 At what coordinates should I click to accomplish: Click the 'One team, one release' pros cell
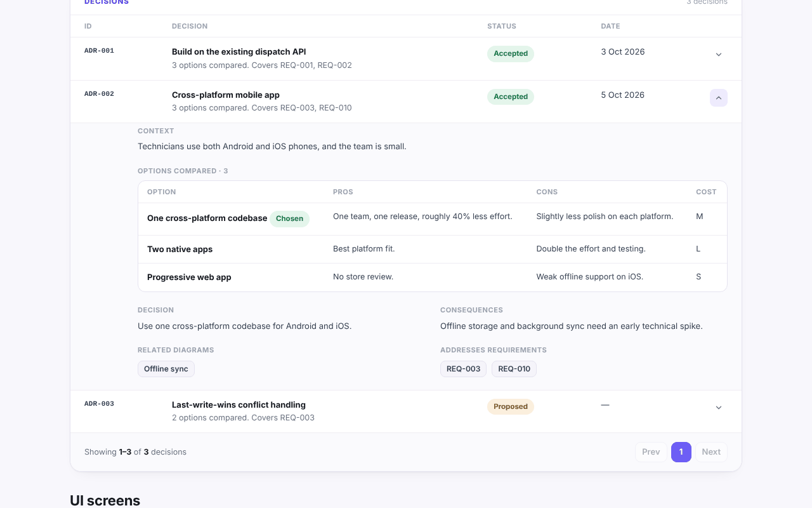pyautogui.click(x=422, y=217)
